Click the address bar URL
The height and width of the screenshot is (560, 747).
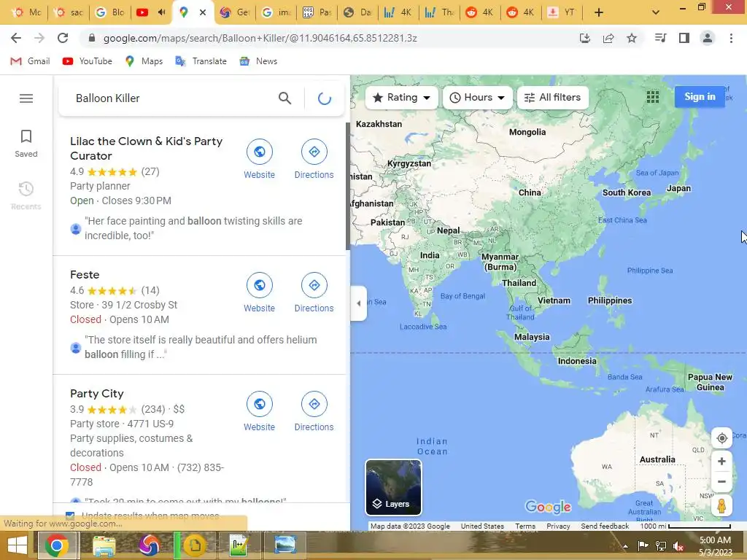coord(260,38)
